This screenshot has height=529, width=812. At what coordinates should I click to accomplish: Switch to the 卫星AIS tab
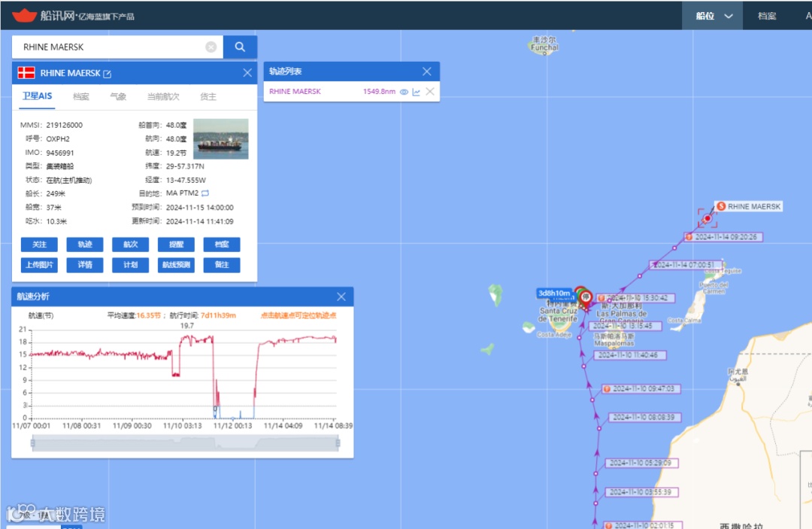[38, 96]
